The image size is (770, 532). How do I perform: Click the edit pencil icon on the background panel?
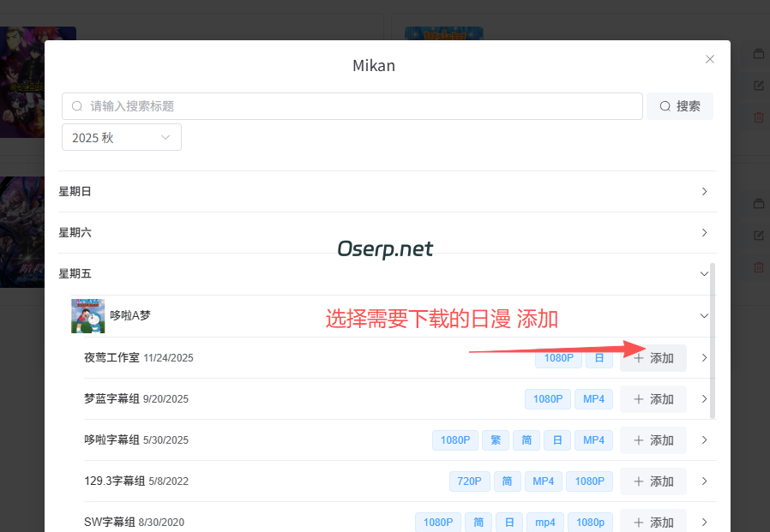[x=758, y=86]
